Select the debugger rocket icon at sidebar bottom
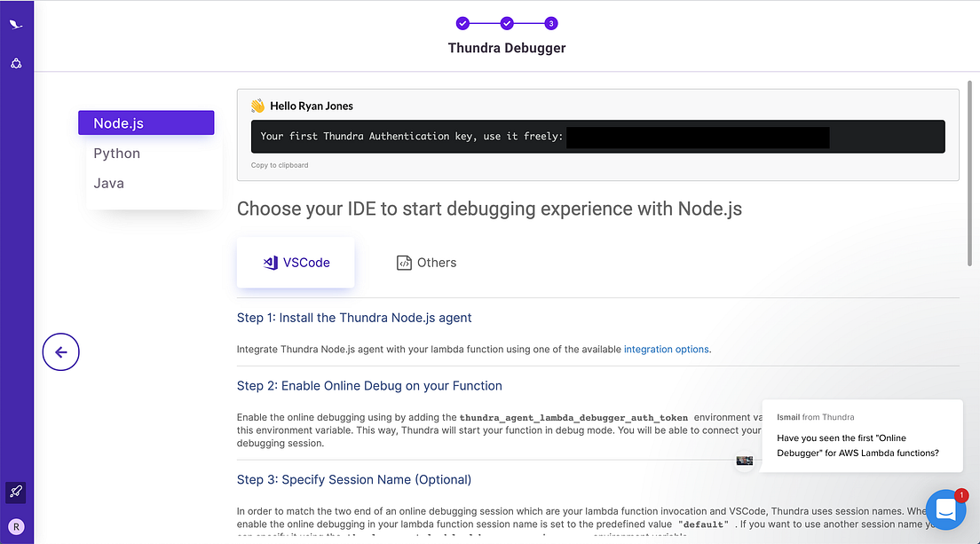The image size is (980, 544). click(x=15, y=493)
